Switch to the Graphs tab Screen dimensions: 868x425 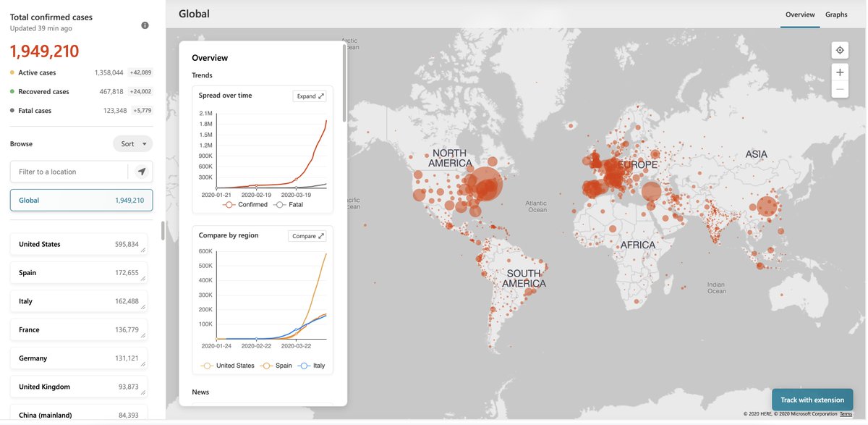pos(836,14)
